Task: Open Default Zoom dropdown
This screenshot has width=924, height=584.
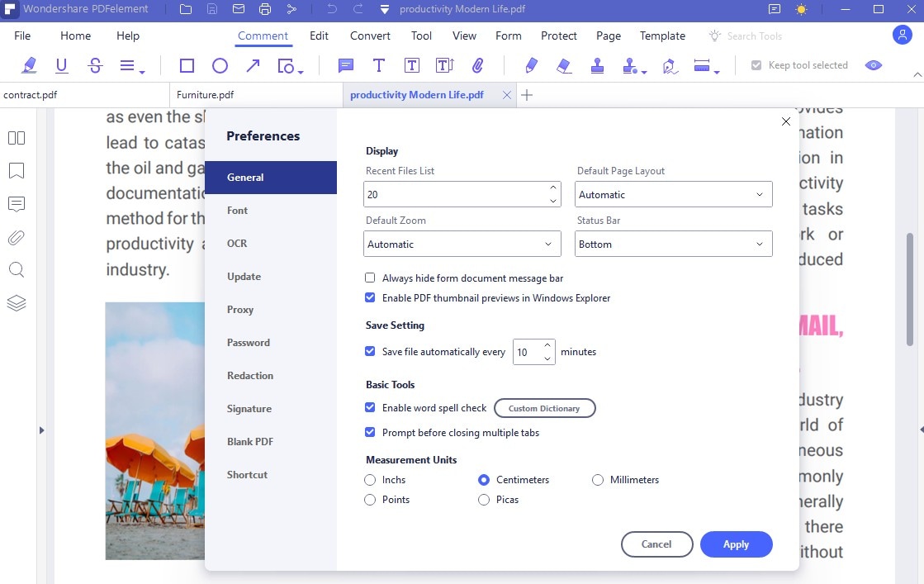Action: pos(462,244)
